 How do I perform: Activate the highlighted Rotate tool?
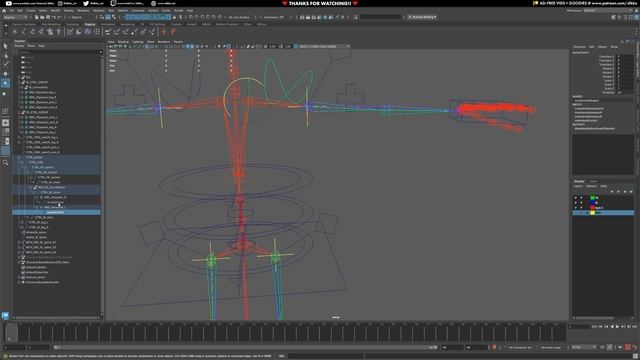click(5, 83)
